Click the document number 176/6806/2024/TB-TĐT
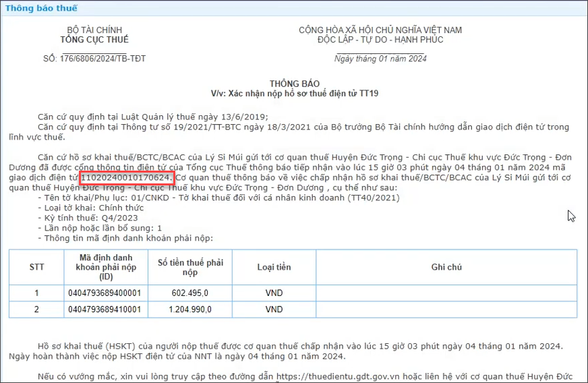Viewport: 588px width, 383px height. pyautogui.click(x=94, y=59)
